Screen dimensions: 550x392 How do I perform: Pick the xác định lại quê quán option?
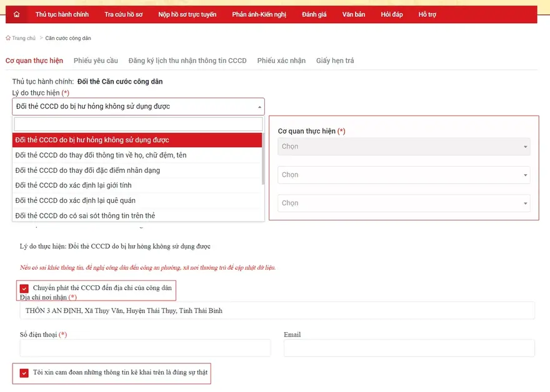pos(75,200)
